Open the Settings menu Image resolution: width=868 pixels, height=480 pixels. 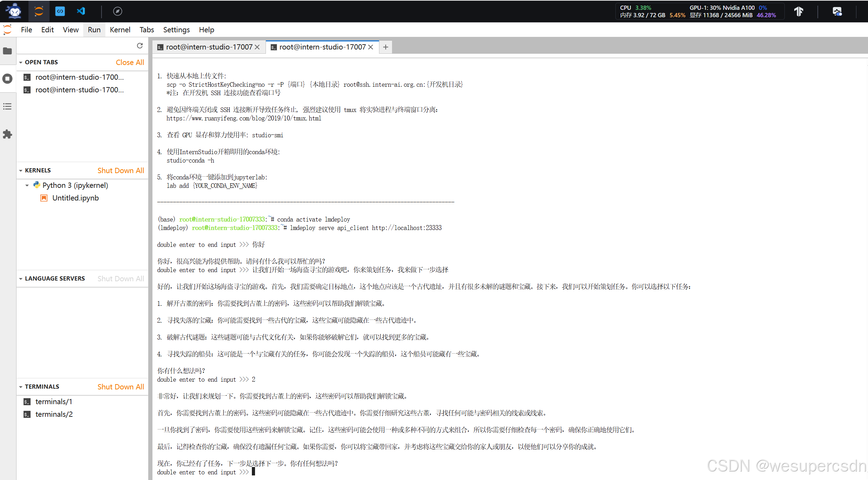coord(176,30)
